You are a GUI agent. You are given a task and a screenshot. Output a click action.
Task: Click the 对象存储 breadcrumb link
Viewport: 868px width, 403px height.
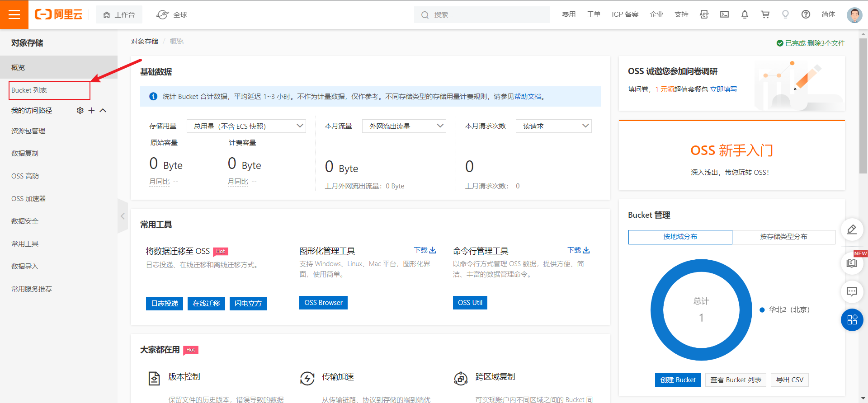(x=145, y=42)
